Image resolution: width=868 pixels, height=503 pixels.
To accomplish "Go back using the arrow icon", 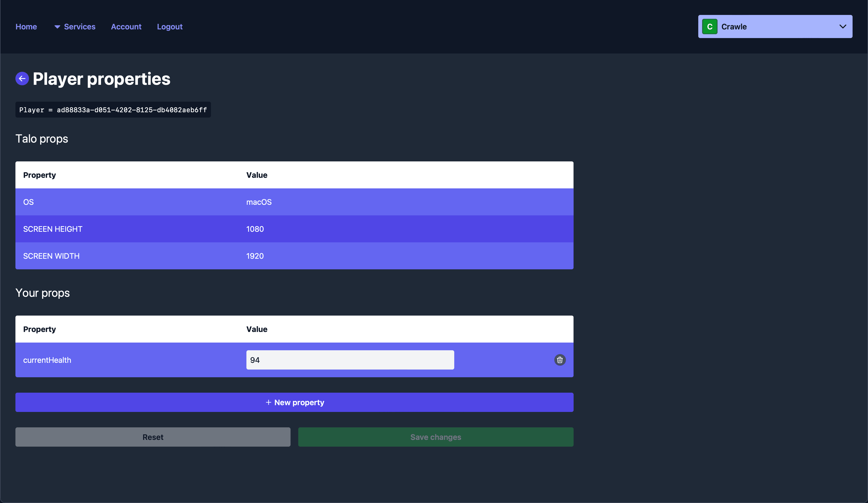I will coord(22,79).
